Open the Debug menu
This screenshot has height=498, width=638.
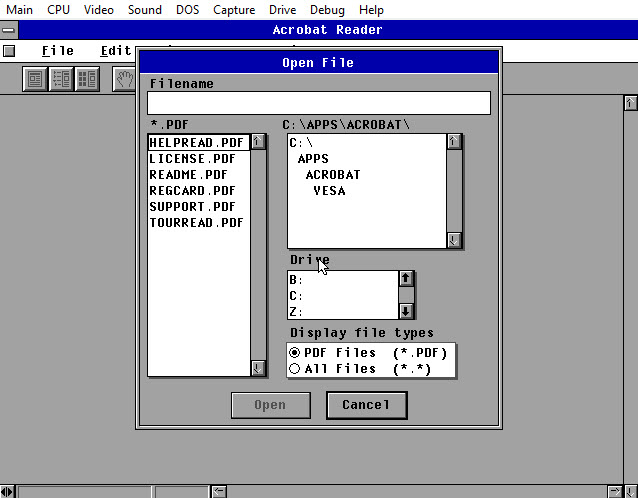tap(327, 10)
